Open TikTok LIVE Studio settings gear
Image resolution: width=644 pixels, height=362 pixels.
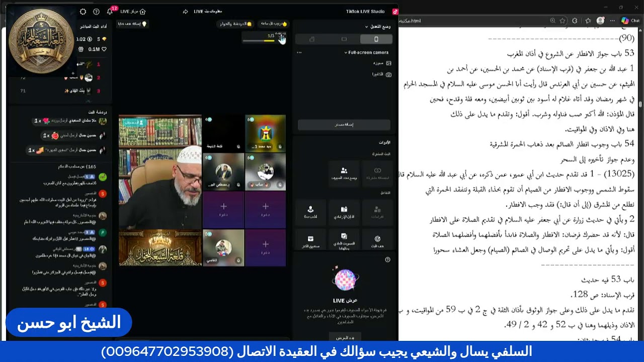click(83, 12)
